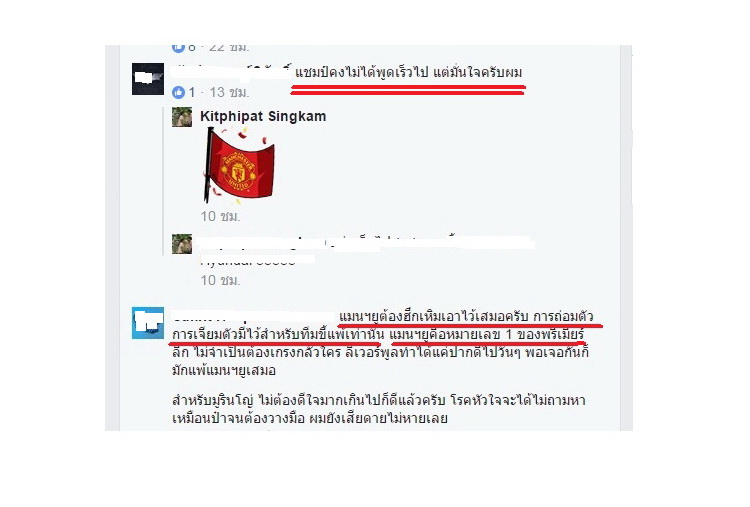Screen dimensions: 750x507
Task: Open the Kitphipat Singkam profile name link
Action: tap(263, 116)
